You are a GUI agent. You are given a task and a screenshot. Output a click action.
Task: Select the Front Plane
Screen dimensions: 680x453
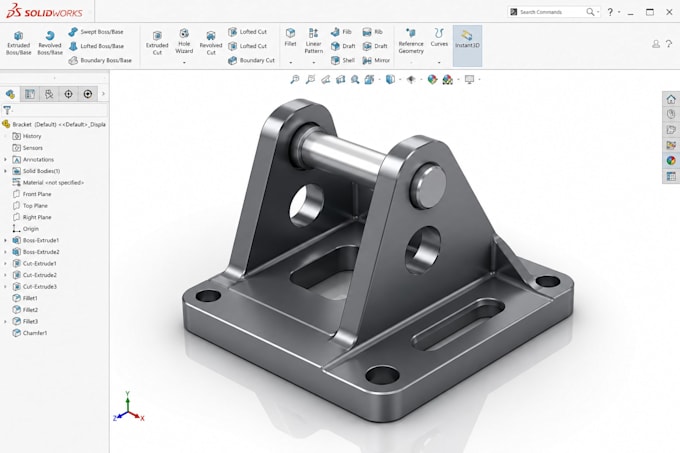pos(32,194)
